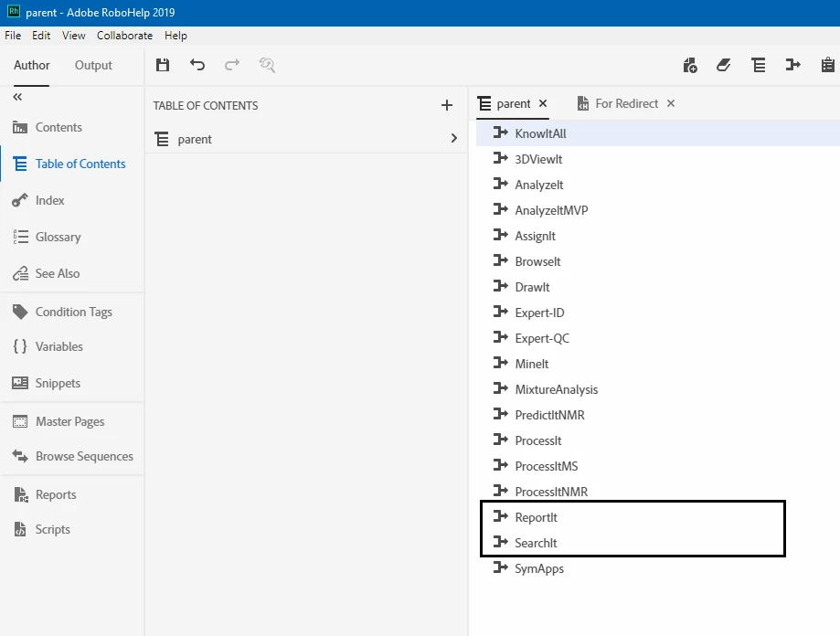Click the TOC icon in the top-right toolbar
The width and height of the screenshot is (840, 636).
tap(758, 65)
